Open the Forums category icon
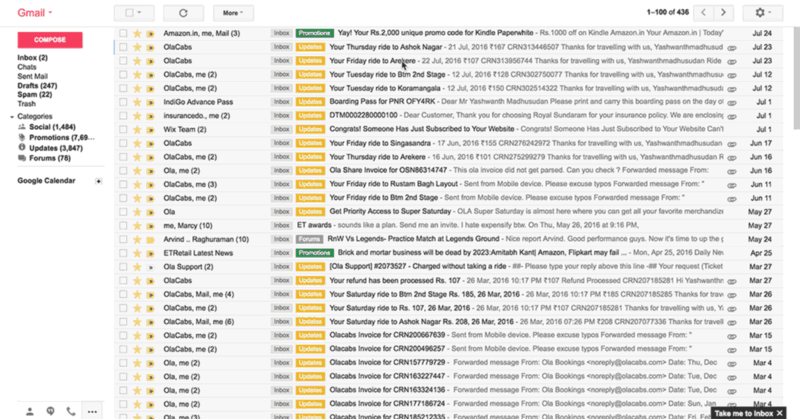The width and height of the screenshot is (800, 419). click(21, 158)
